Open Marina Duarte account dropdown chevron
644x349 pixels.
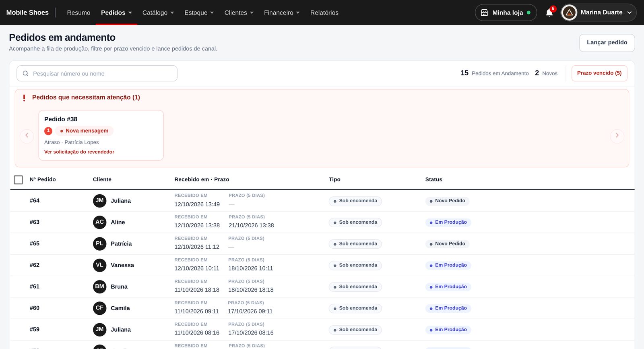coord(630,13)
